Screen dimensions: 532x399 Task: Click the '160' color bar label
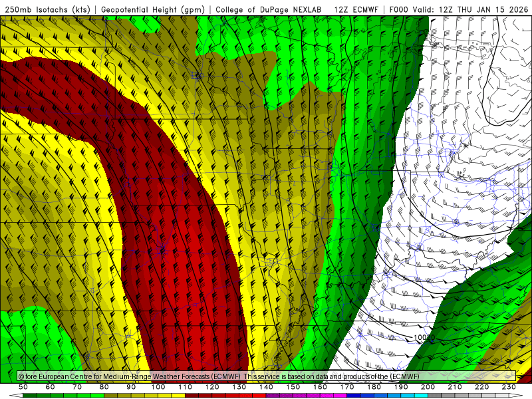pyautogui.click(x=320, y=387)
